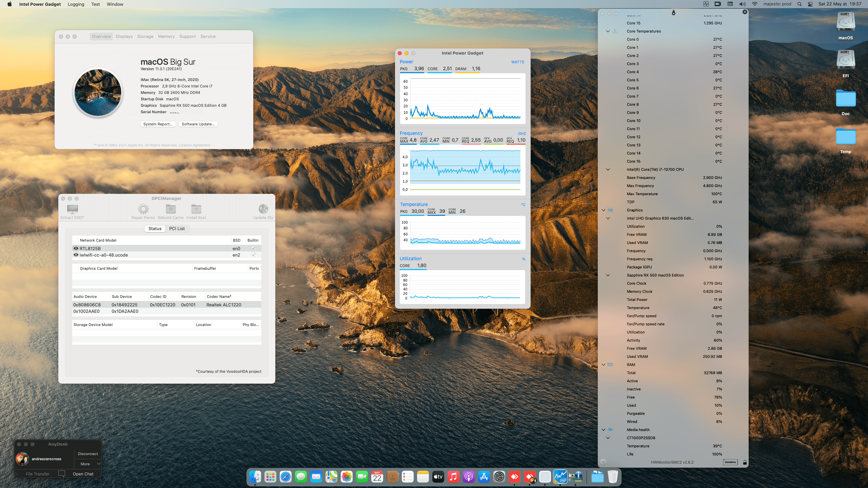Click the HWMonitorSMC2 close X button
This screenshot has height=488, width=868.
745,12
